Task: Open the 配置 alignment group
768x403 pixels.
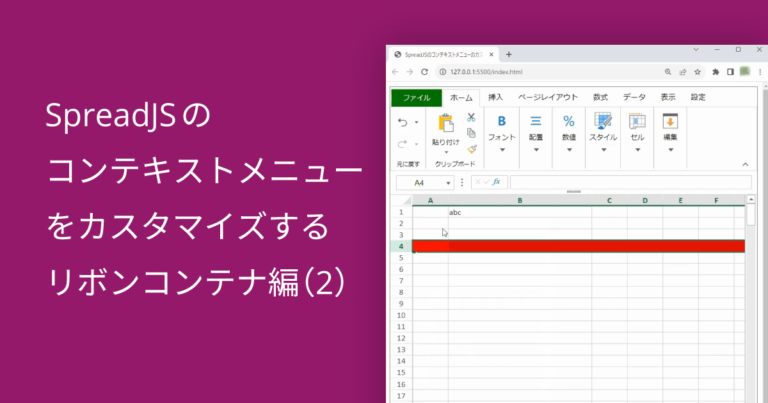Action: coord(536,134)
